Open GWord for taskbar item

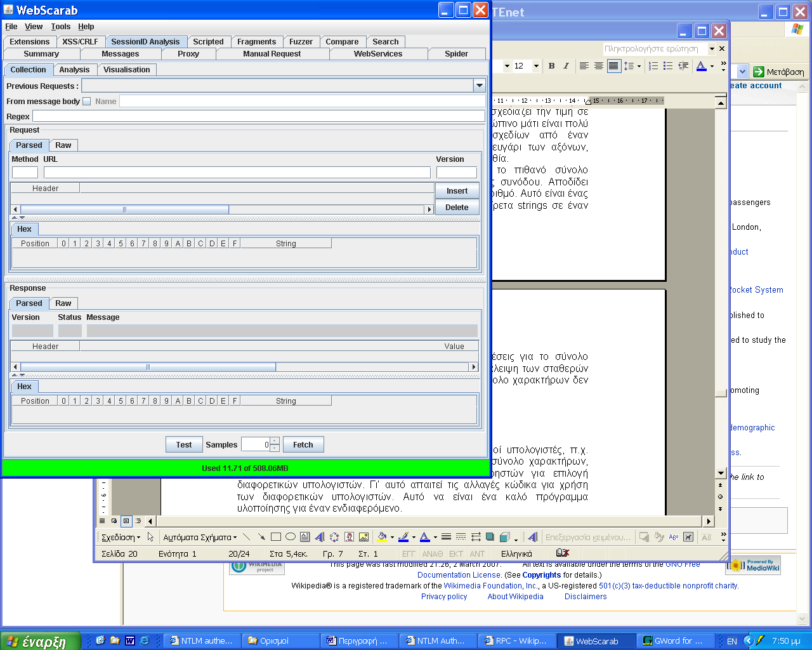675,641
